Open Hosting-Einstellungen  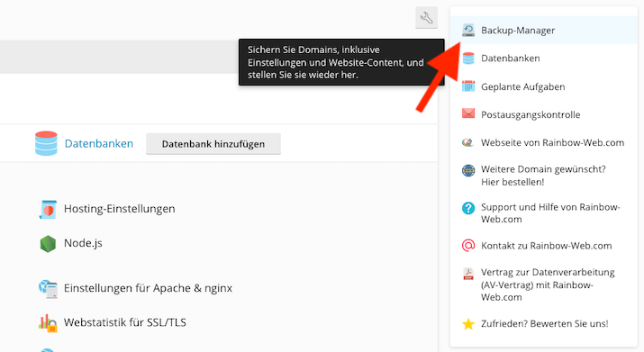point(120,209)
